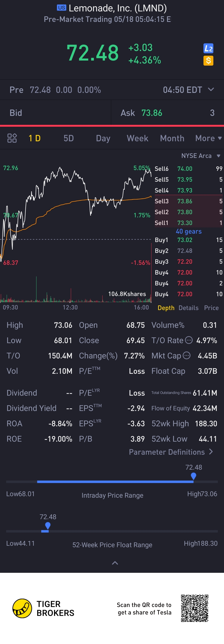Viewport: 224px width, 644px height.
Task: Tap the High 73.06 value
Action: pyautogui.click(x=63, y=325)
